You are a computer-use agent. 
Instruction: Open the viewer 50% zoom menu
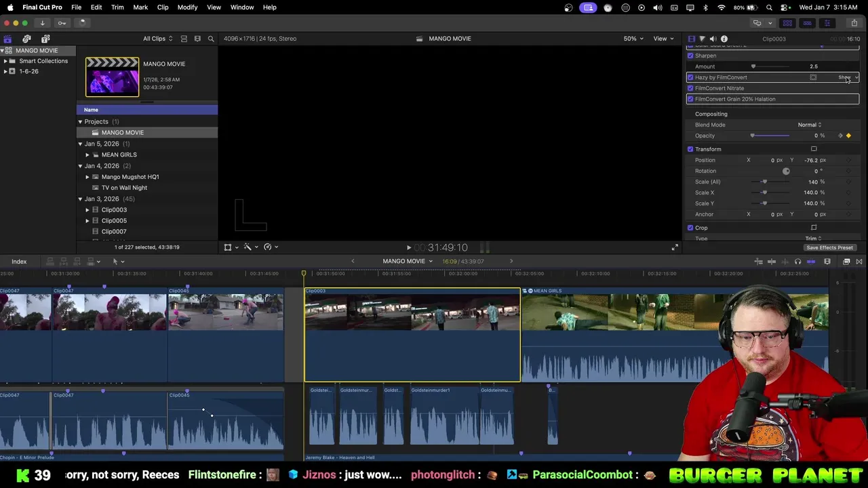point(633,39)
